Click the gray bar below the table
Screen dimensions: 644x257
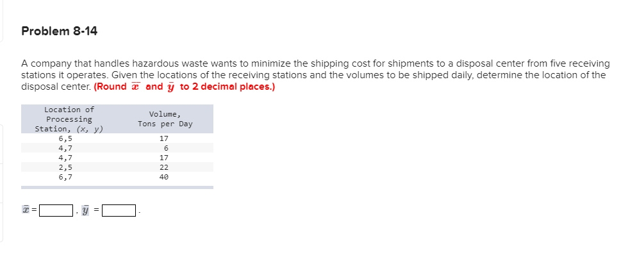click(117, 187)
